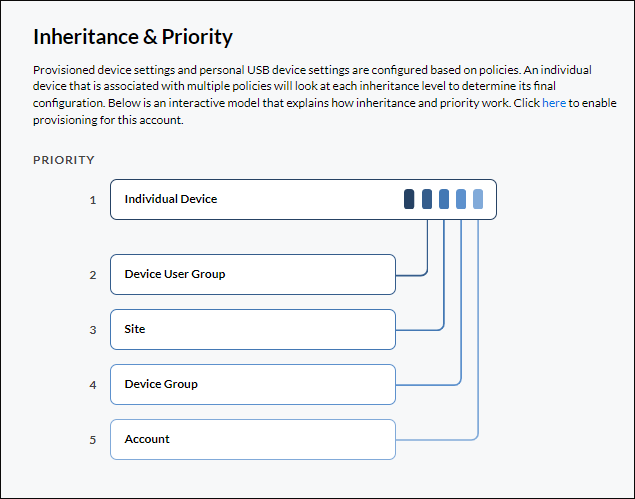Click the darkest navy indicator in Individual Device
The height and width of the screenshot is (499, 635).
(409, 199)
